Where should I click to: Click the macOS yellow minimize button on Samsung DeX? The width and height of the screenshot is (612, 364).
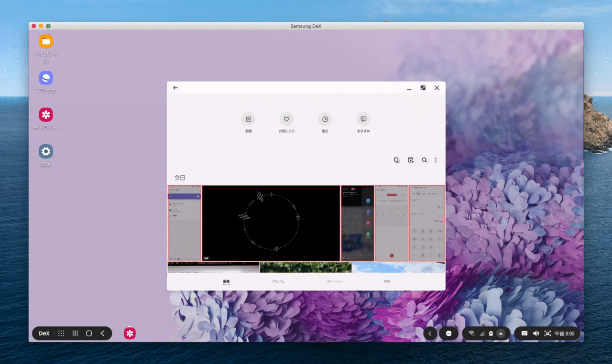tap(41, 26)
